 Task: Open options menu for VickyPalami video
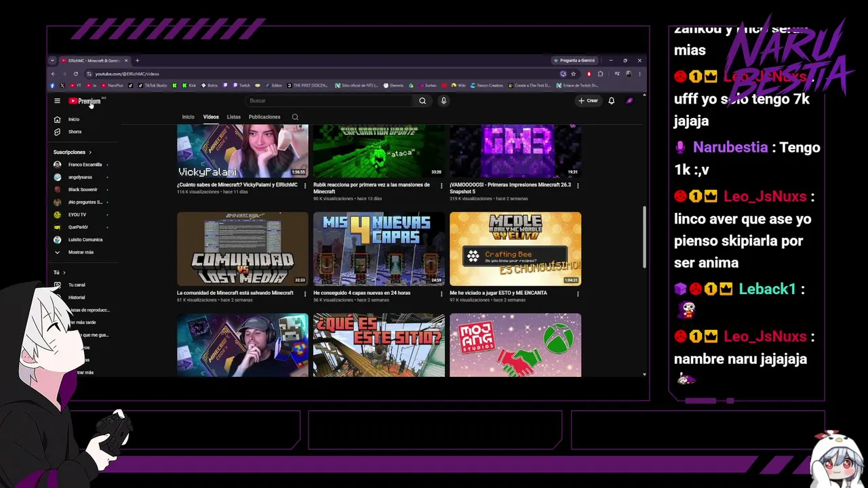304,186
